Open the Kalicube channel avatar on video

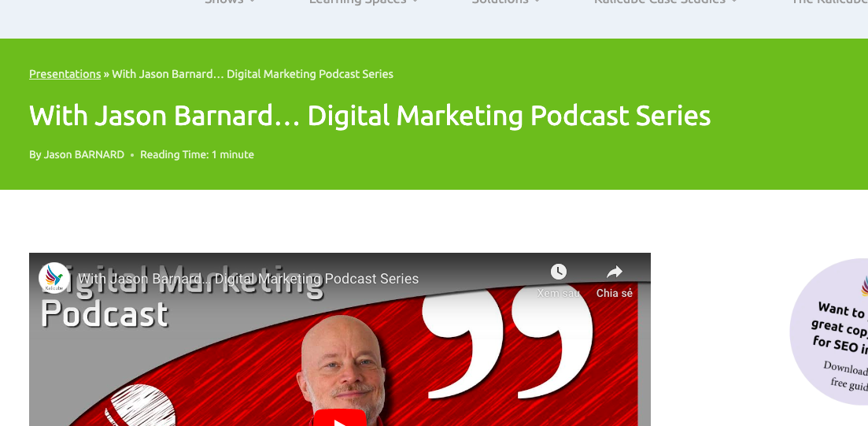[54, 278]
